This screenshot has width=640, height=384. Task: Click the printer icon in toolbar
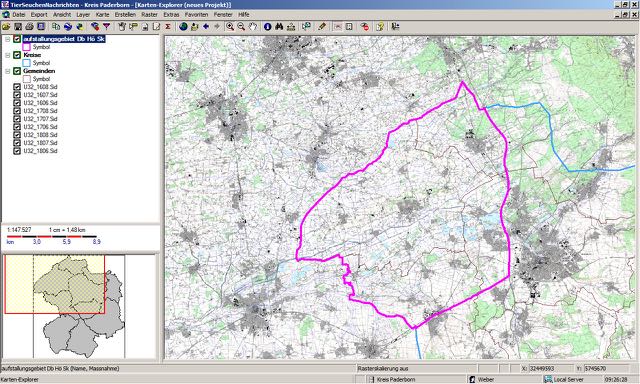(29, 27)
